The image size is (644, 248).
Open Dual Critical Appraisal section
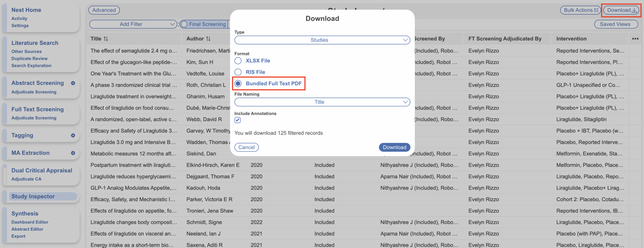point(42,170)
